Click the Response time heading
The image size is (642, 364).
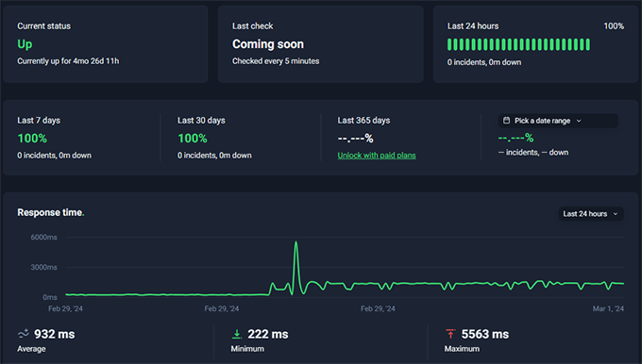tap(51, 213)
